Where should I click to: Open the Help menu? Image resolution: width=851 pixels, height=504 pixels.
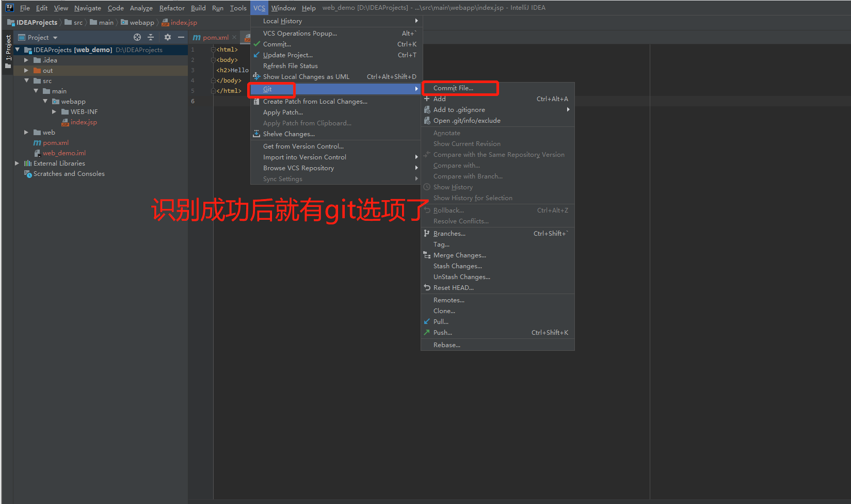pyautogui.click(x=309, y=8)
